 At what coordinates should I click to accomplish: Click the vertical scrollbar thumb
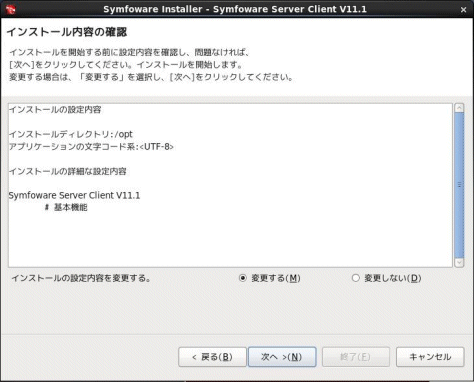point(459,185)
